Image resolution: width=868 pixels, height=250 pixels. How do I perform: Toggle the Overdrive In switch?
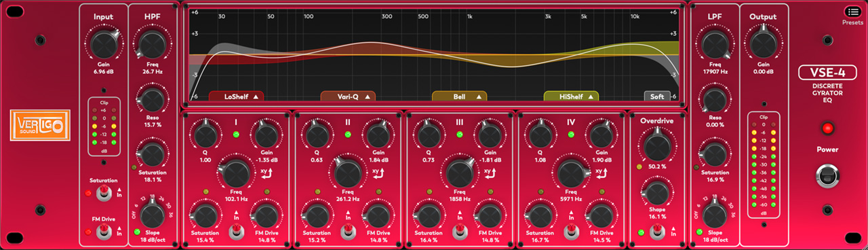tap(656, 232)
